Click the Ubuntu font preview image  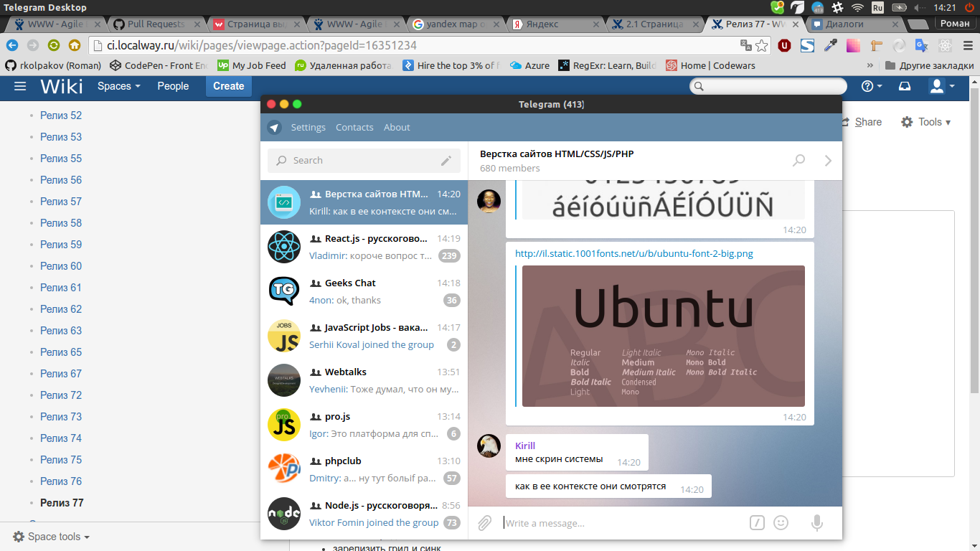(x=664, y=336)
